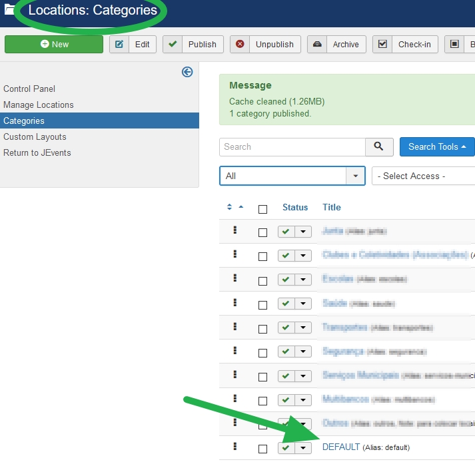
Task: Click the Unpublish toolbar button
Action: pyautogui.click(x=265, y=45)
